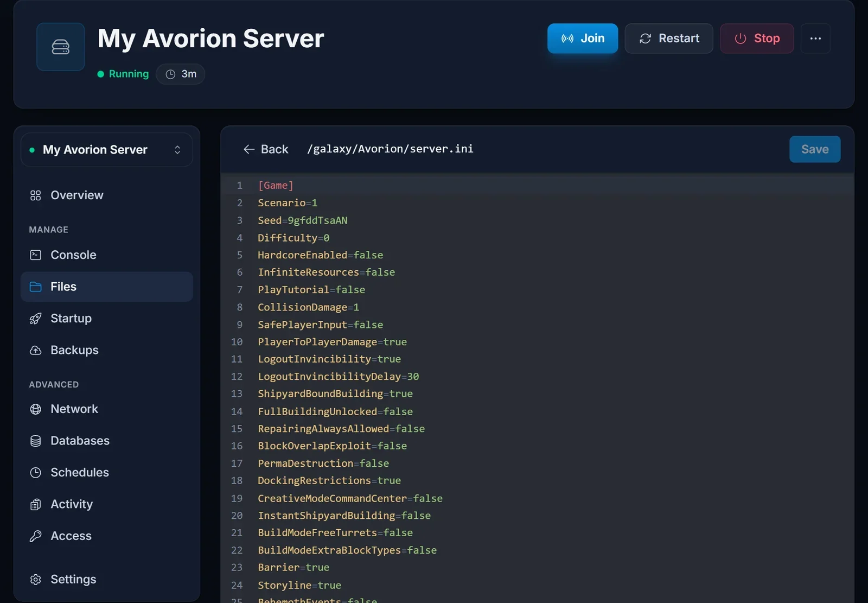Click the Overview grid icon
The image size is (868, 603).
36,195
